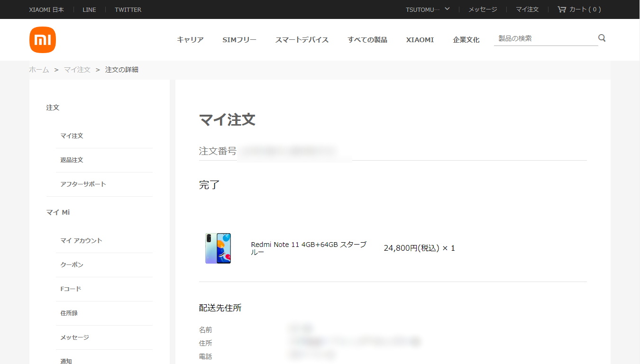Click the 注文の詳細 breadcrumb text
Image resolution: width=640 pixels, height=364 pixels.
click(122, 70)
